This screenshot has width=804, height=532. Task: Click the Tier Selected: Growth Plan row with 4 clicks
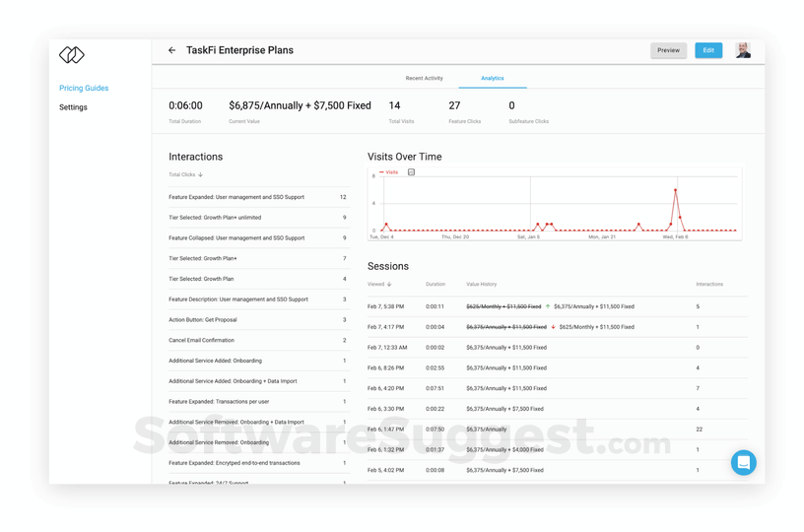pos(259,280)
